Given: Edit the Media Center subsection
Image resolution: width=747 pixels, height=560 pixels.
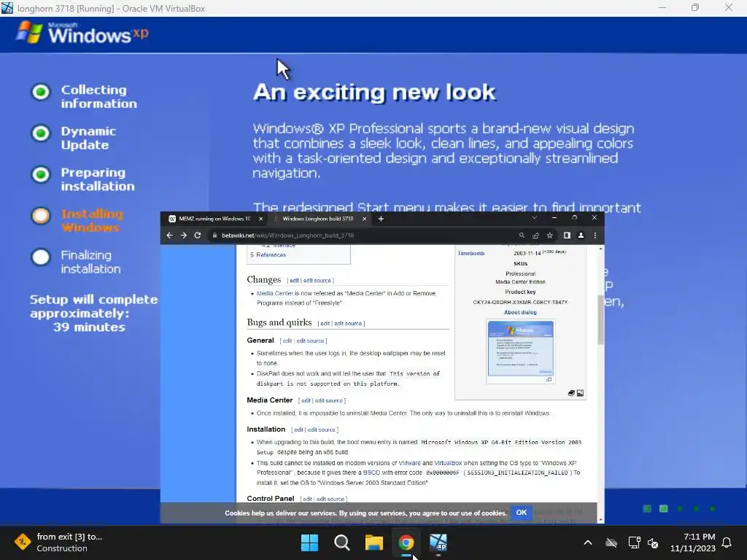Looking at the screenshot, I should (x=306, y=400).
